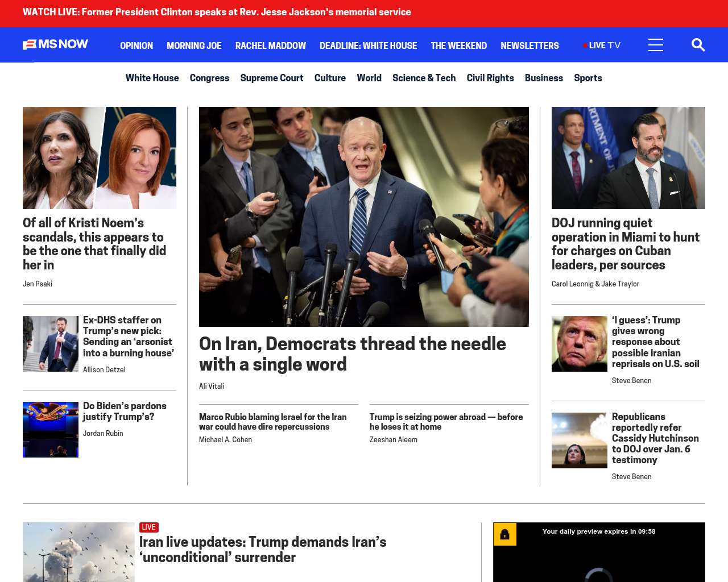Open the Sports topic
Viewport: 728px width, 582px height.
point(588,78)
